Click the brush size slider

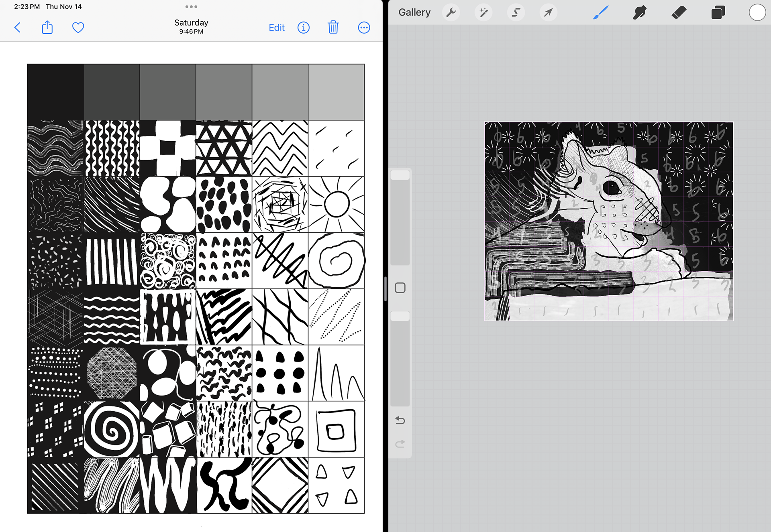[400, 217]
